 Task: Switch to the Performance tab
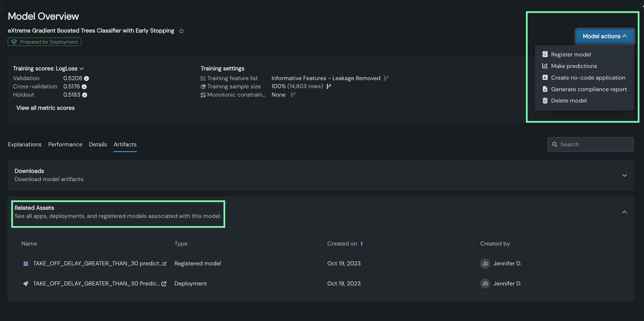65,145
